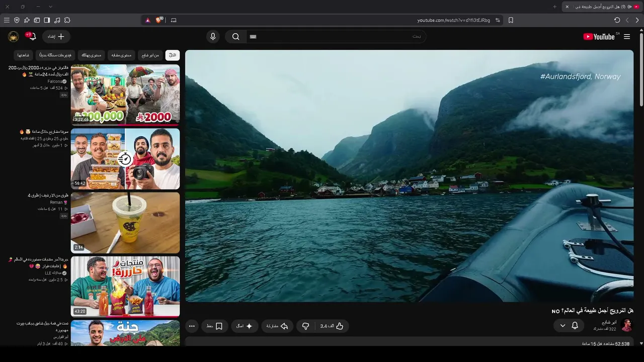Open the 56:42 food challenge video thumbnail
Screen dimensions: 644x362
pyautogui.click(x=125, y=158)
